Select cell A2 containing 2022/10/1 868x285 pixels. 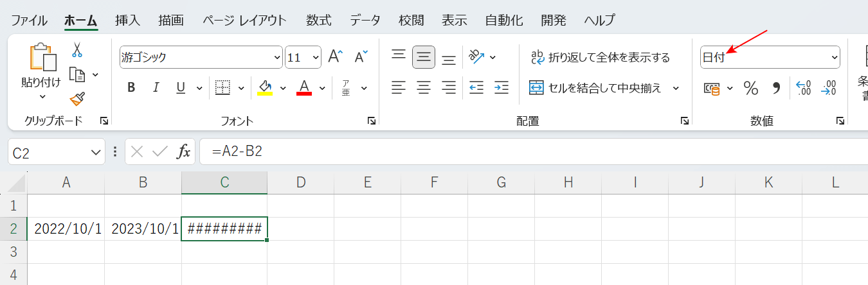click(x=66, y=229)
